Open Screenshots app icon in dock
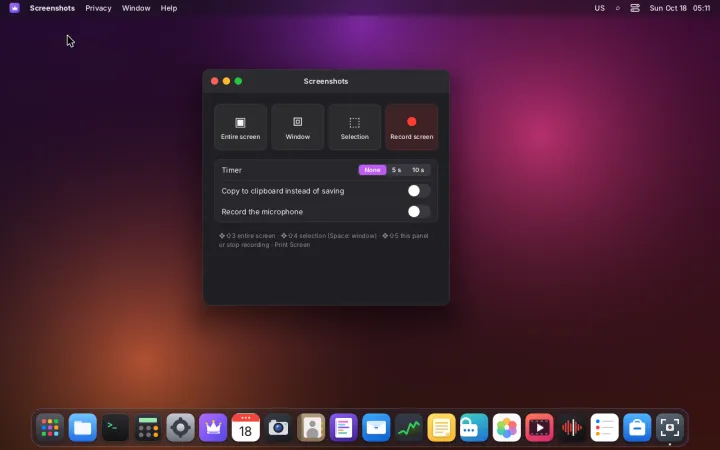The height and width of the screenshot is (450, 720). tap(669, 428)
